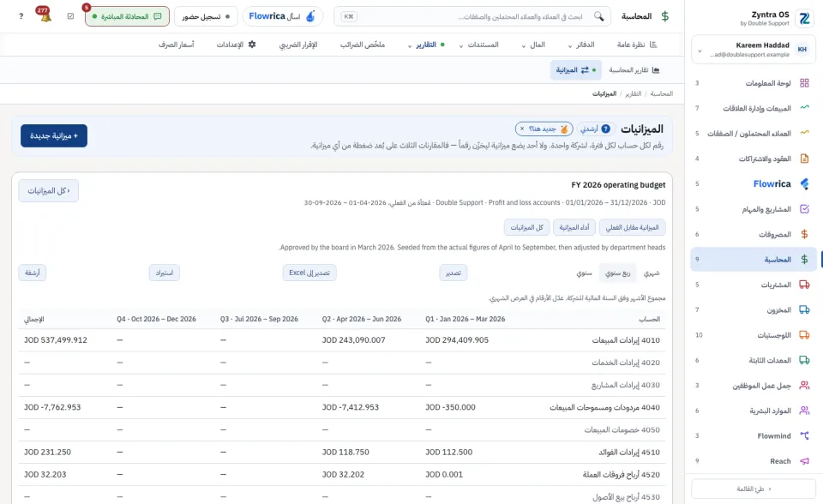
Task: Click the Zyntra OS logo icon
Action: coord(804,18)
